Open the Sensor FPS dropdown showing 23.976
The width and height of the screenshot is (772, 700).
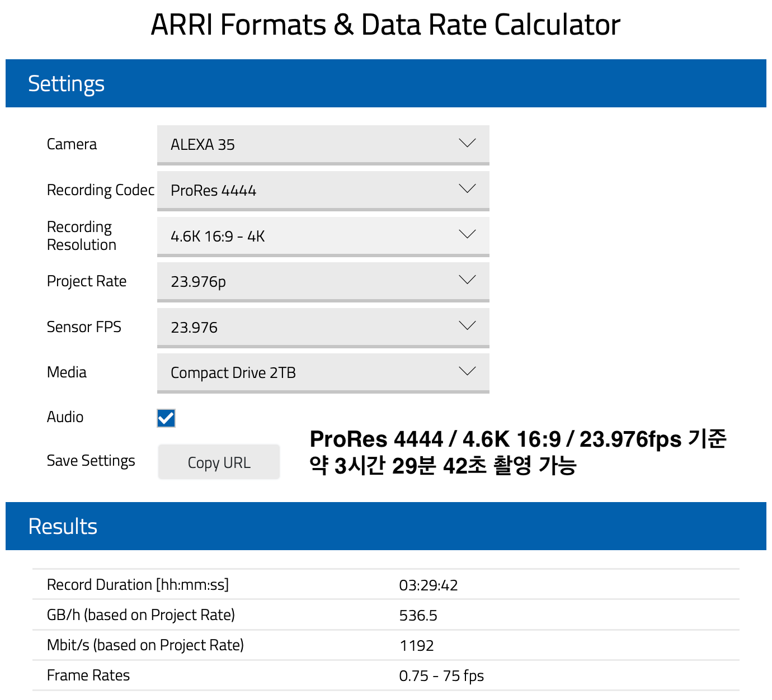pyautogui.click(x=323, y=327)
